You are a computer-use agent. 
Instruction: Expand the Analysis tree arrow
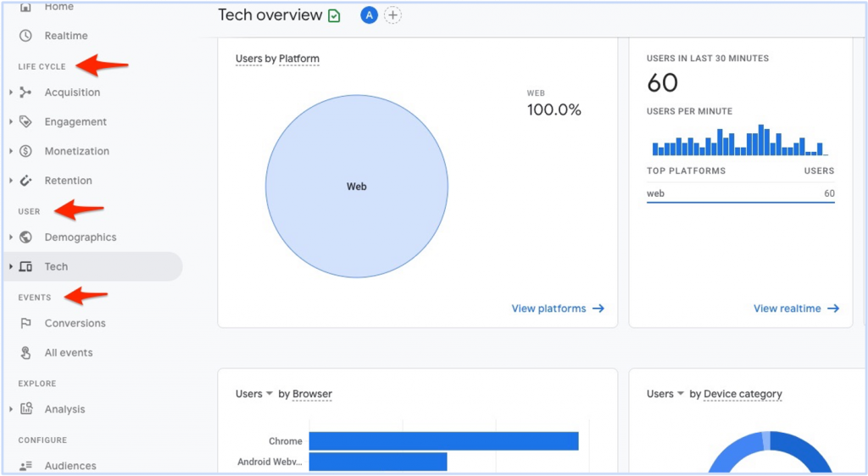tap(11, 409)
